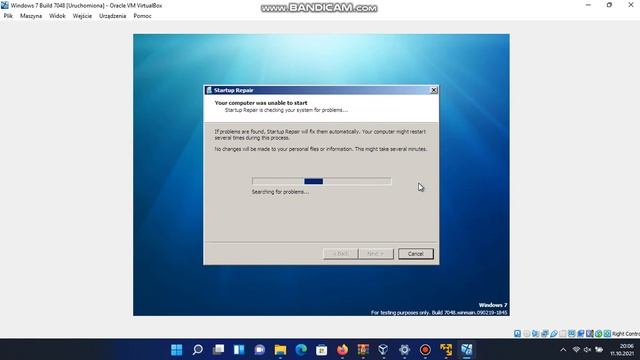
Task: Open VirtualBox Manager cube icon on taskbar
Action: tap(383, 350)
